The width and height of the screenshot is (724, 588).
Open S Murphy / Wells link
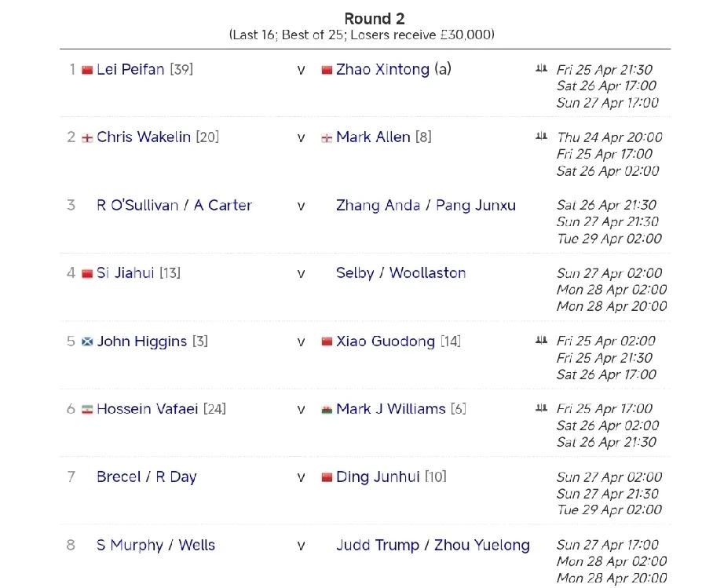(x=156, y=545)
